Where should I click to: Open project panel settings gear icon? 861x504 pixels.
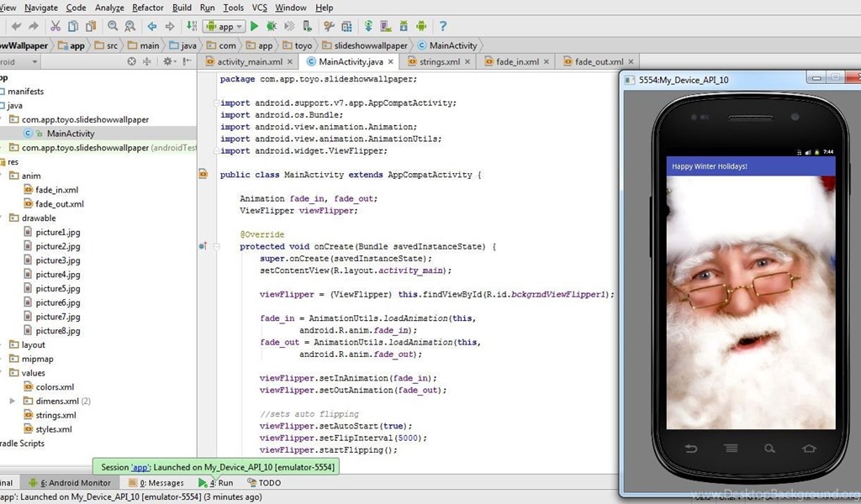[167, 61]
